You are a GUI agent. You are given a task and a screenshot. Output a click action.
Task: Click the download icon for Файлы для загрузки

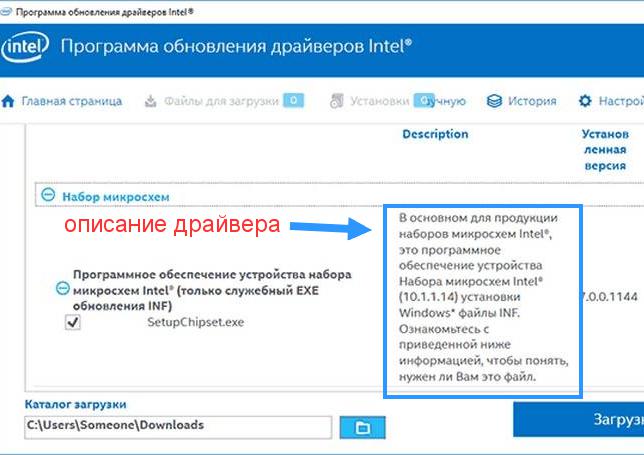pos(151,101)
